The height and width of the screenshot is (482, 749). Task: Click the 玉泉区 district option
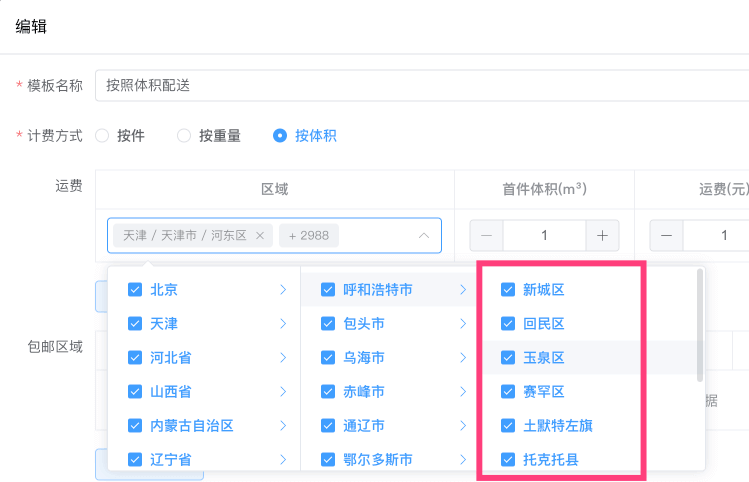544,358
